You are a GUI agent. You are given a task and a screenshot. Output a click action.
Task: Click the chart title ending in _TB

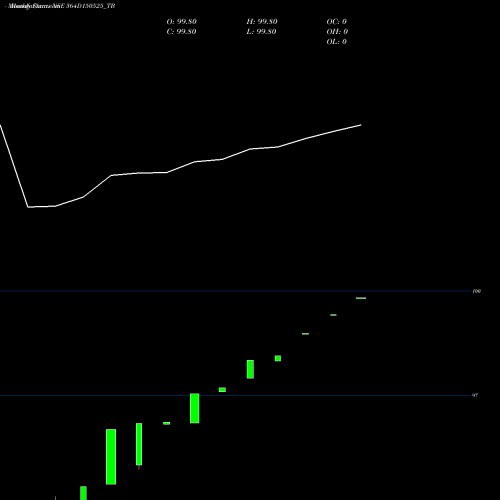click(x=60, y=6)
